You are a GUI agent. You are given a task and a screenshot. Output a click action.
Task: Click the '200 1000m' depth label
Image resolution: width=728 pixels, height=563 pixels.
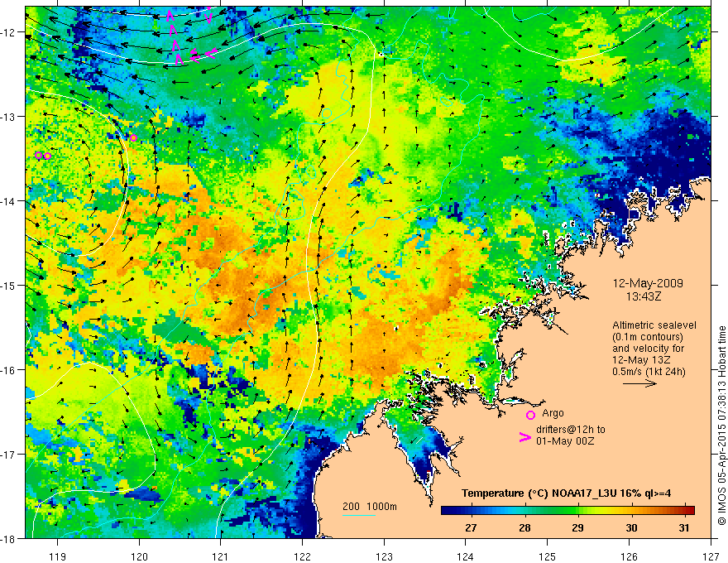click(370, 507)
